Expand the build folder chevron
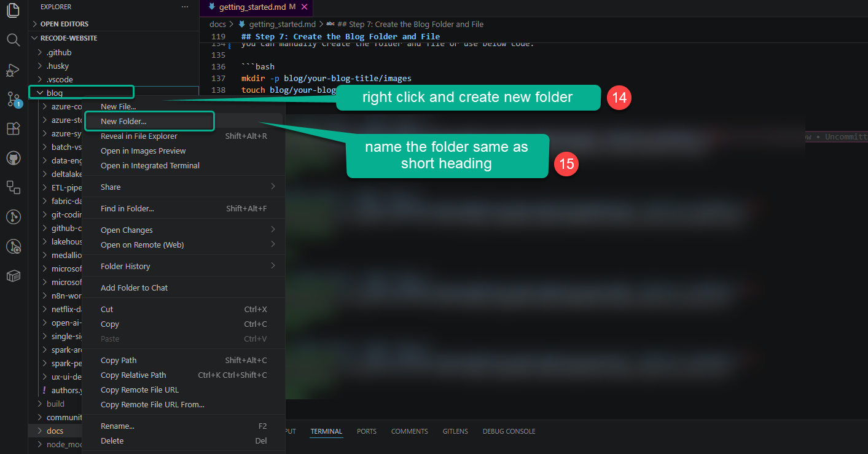Viewport: 868px width, 454px height. [x=40, y=404]
